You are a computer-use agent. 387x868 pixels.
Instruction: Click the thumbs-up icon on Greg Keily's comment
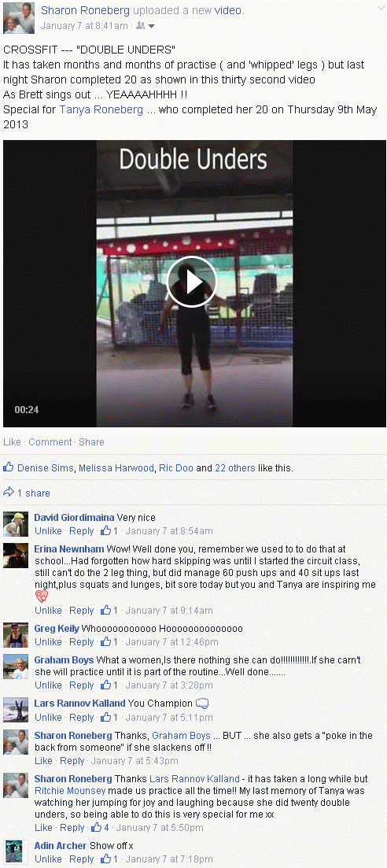[x=105, y=641]
